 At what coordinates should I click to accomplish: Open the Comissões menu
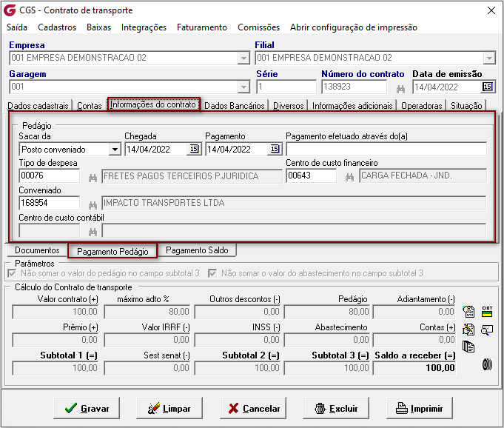click(x=258, y=27)
